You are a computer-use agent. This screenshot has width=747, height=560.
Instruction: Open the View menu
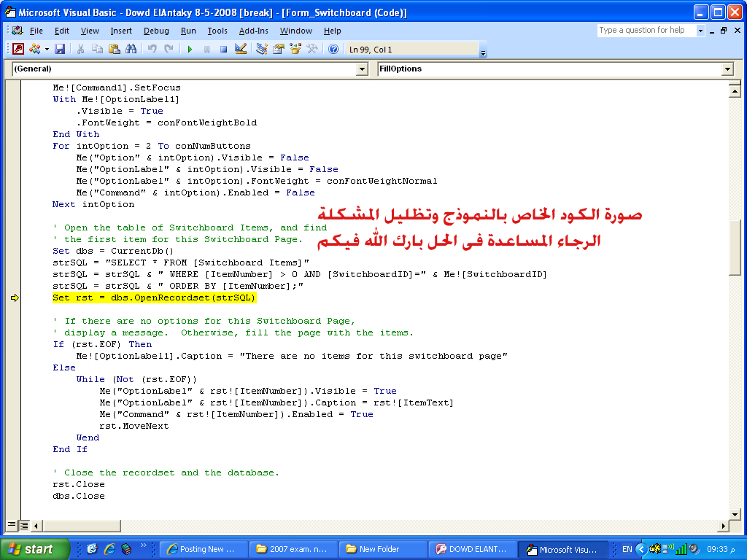(x=90, y=31)
